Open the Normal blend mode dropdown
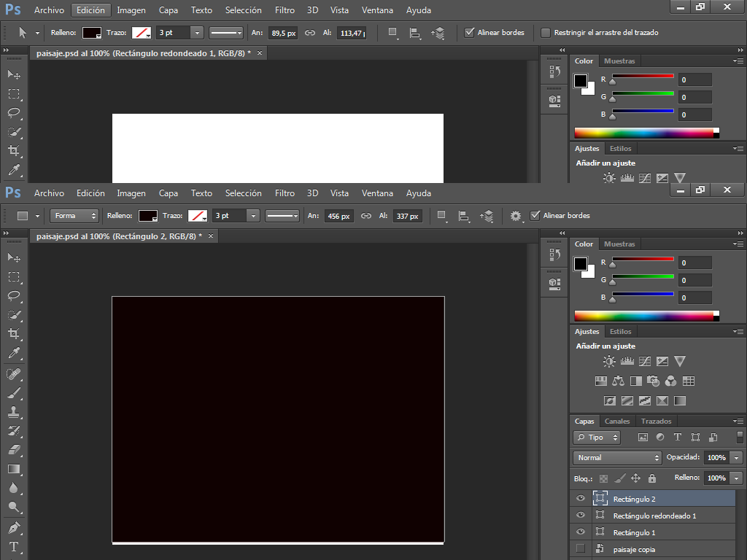The image size is (747, 560). click(617, 458)
